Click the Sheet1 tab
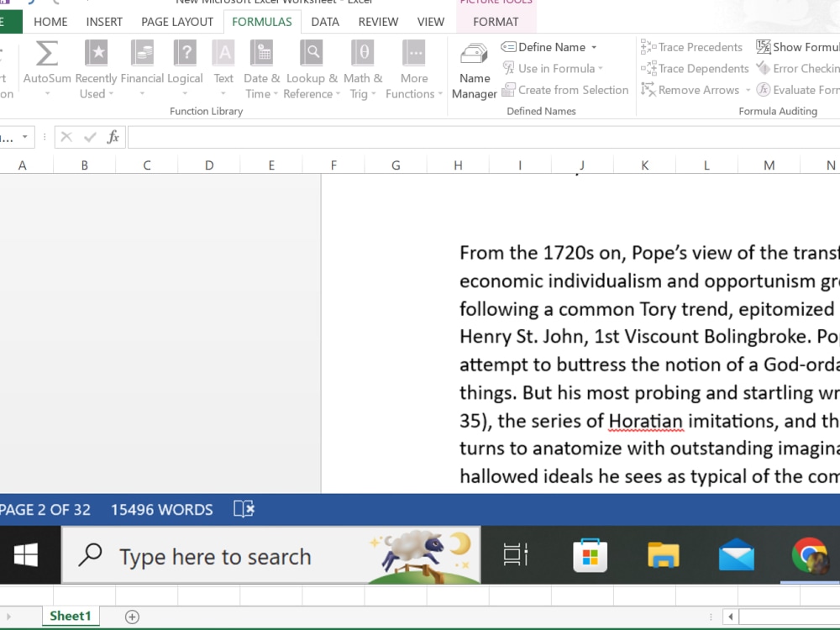Screen dimensions: 840x630 tap(71, 616)
